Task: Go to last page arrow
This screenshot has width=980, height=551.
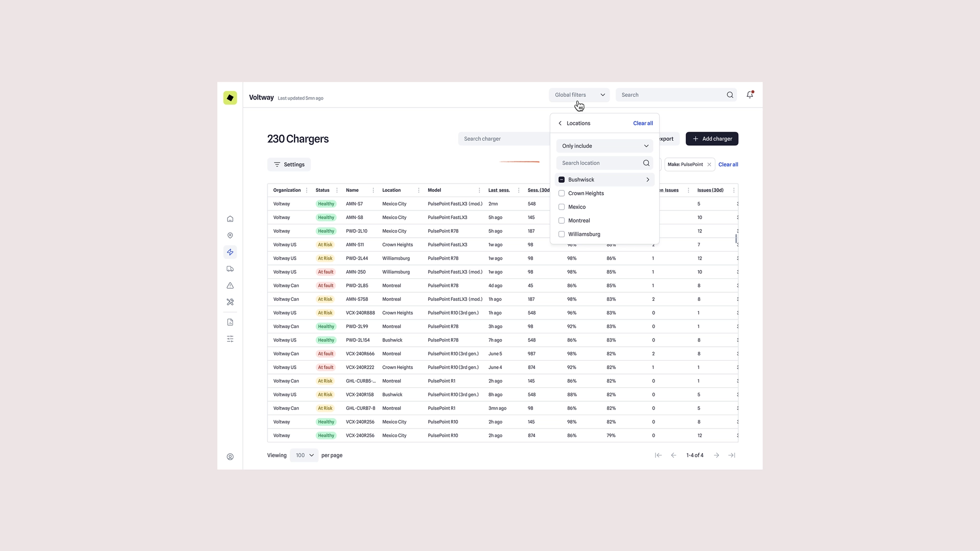Action: (x=732, y=455)
